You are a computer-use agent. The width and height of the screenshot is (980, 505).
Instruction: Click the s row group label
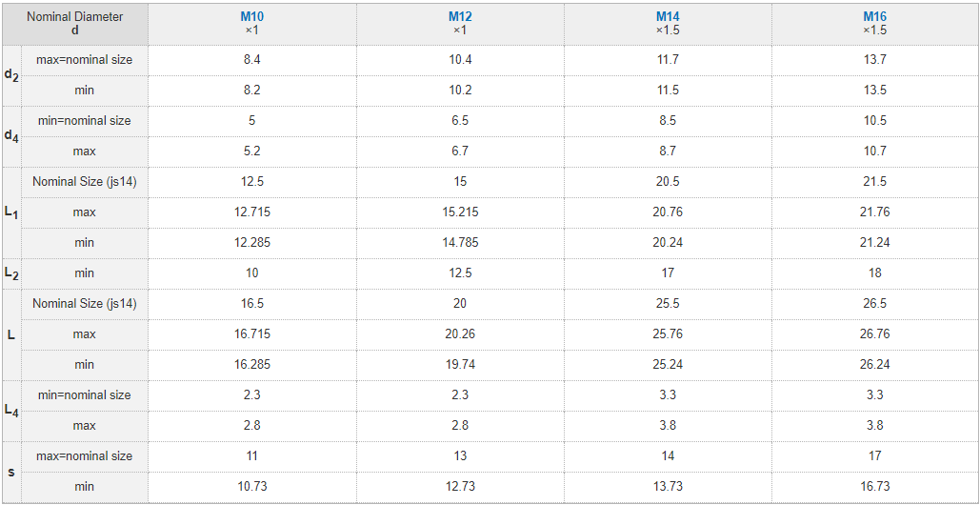point(11,471)
